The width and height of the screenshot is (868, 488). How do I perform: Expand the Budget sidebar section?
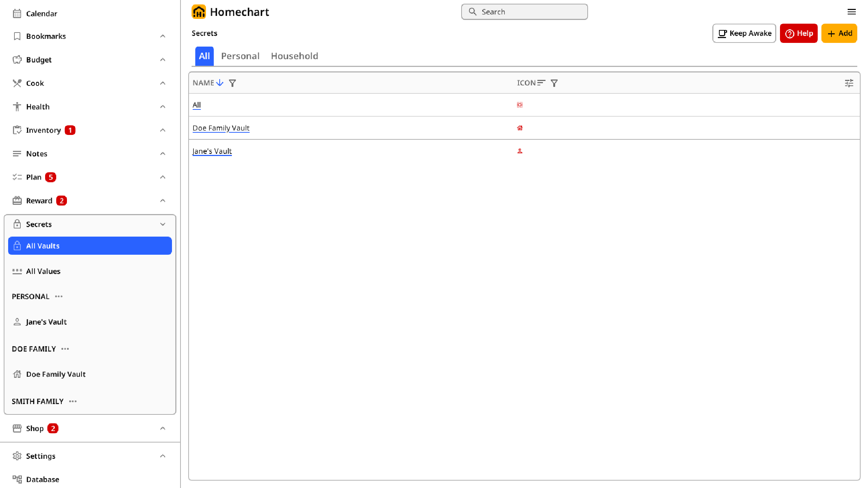coord(163,60)
